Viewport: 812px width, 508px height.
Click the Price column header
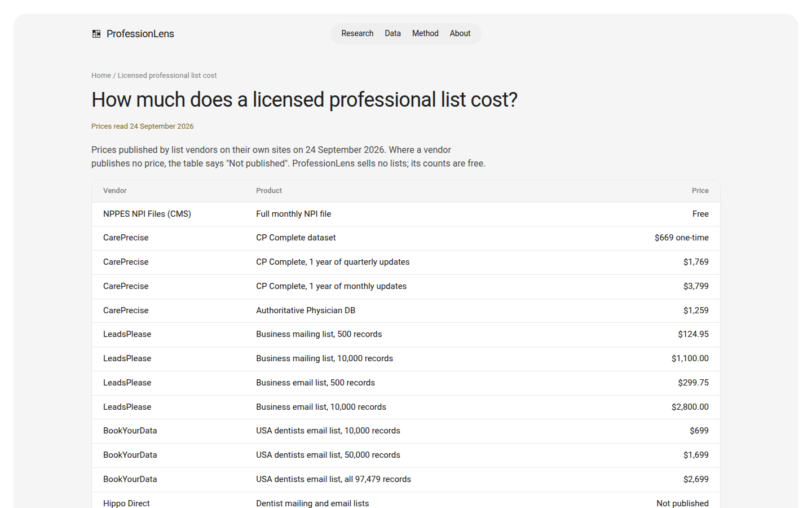pyautogui.click(x=700, y=191)
